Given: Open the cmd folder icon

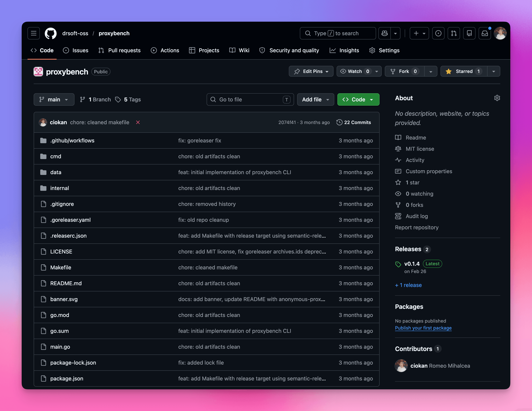Looking at the screenshot, I should (43, 156).
